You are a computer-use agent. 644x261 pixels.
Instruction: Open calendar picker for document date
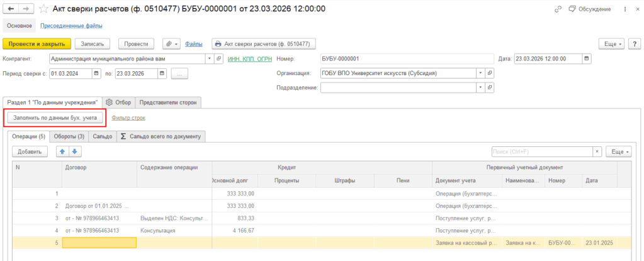coord(587,59)
